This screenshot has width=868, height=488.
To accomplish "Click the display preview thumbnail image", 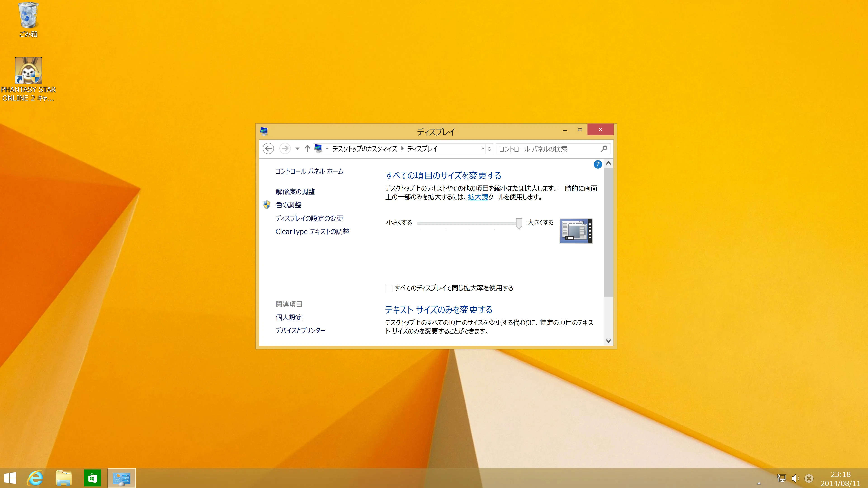I will point(576,231).
